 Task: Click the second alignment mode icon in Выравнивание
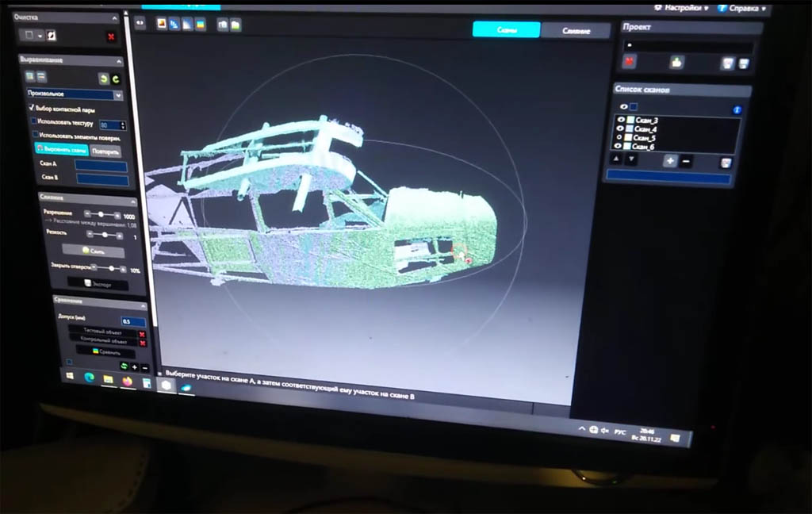[x=41, y=77]
